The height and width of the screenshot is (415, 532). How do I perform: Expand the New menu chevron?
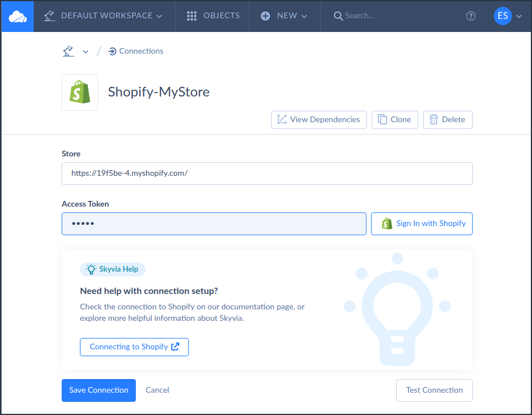pyautogui.click(x=304, y=17)
